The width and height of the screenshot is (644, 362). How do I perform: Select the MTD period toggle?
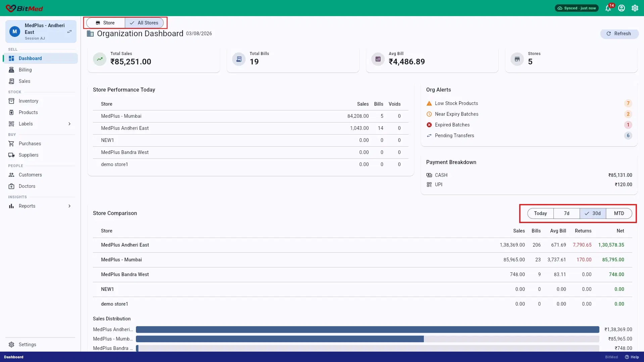point(619,213)
